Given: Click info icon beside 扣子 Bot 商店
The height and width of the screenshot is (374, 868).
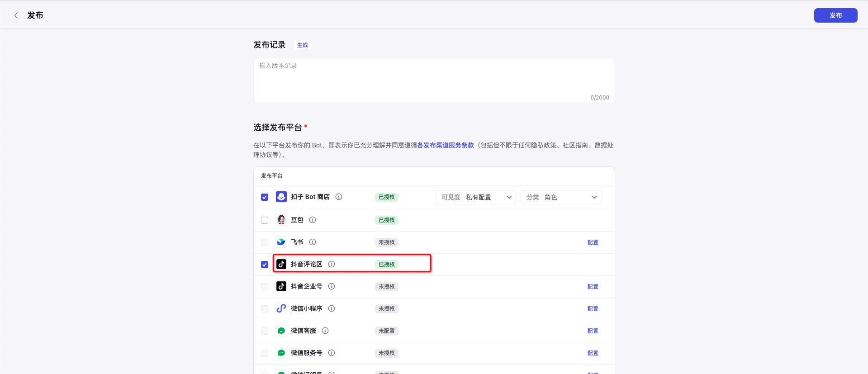Looking at the screenshot, I should [339, 197].
